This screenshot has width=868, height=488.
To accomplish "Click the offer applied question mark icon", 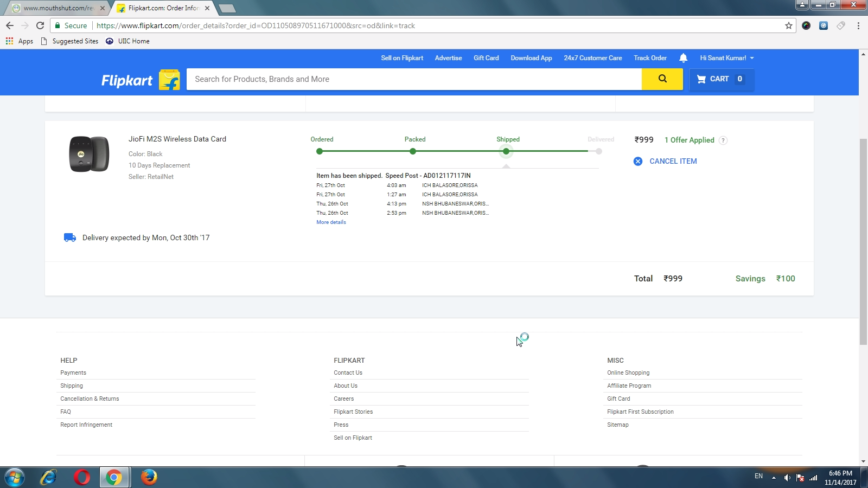I will 723,140.
